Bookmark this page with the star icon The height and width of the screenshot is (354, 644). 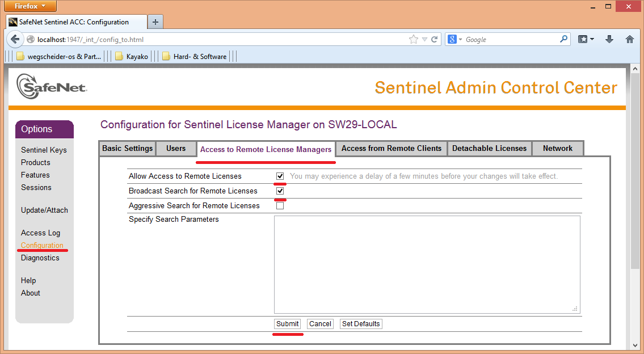click(414, 39)
